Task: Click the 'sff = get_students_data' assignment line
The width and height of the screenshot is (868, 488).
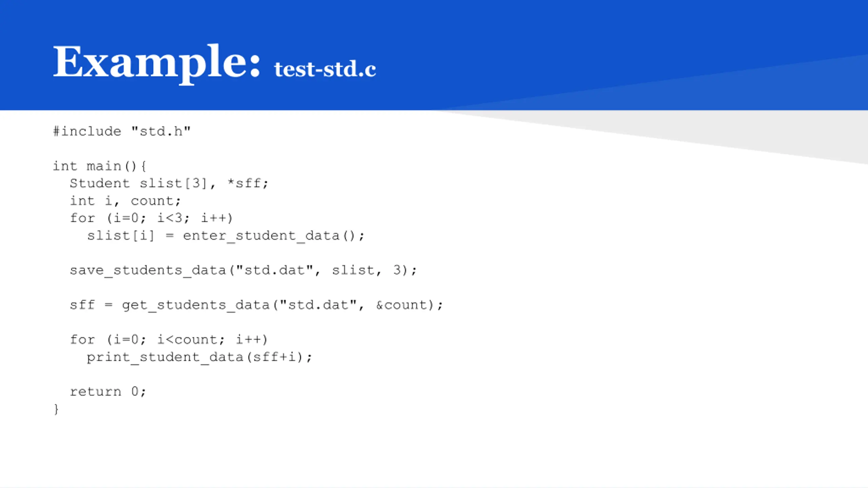Action: point(256,305)
